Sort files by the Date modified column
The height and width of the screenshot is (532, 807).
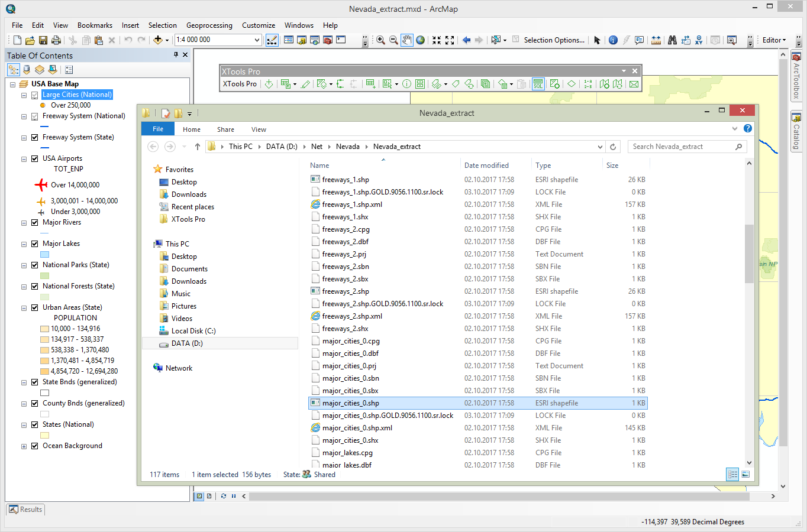(486, 166)
